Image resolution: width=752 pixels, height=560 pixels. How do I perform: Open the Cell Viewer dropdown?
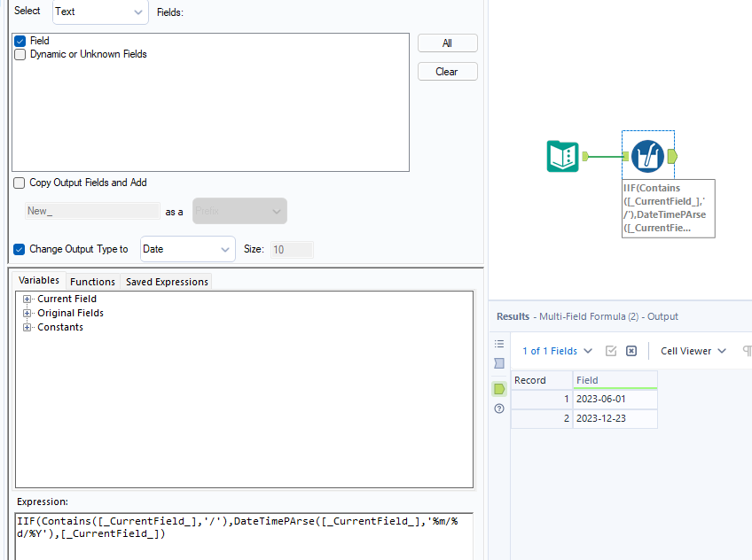[693, 351]
